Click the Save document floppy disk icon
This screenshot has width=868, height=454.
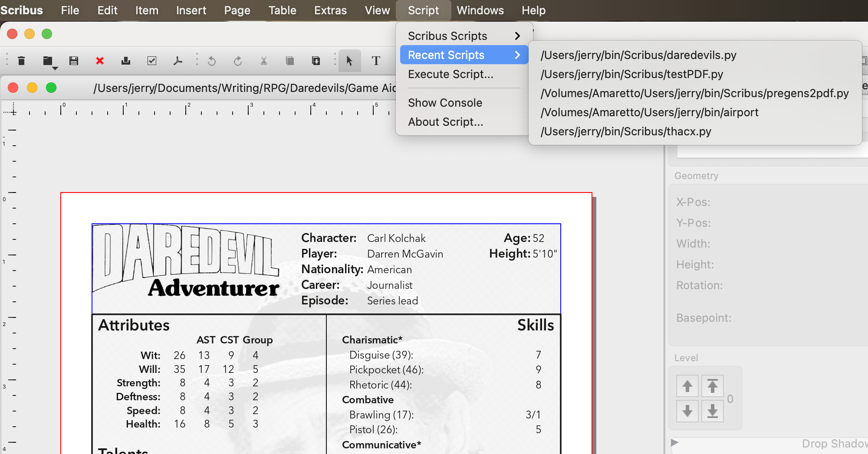[x=74, y=61]
